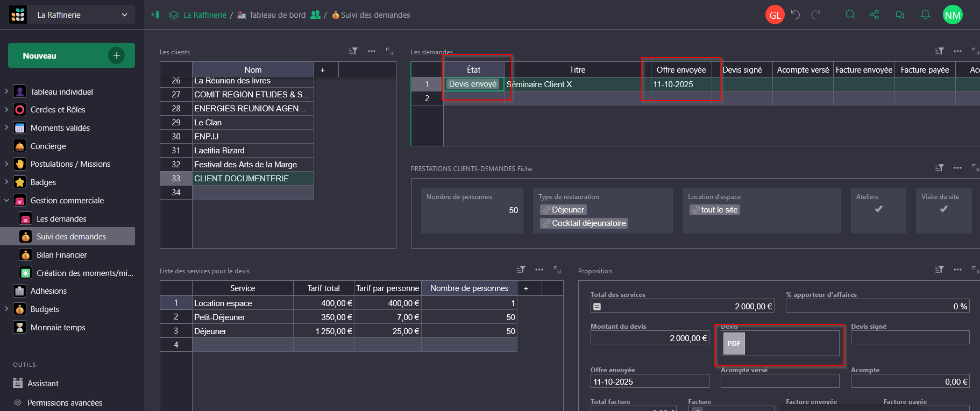The width and height of the screenshot is (980, 411).
Task: Open the PDF devis attachment
Action: (734, 343)
